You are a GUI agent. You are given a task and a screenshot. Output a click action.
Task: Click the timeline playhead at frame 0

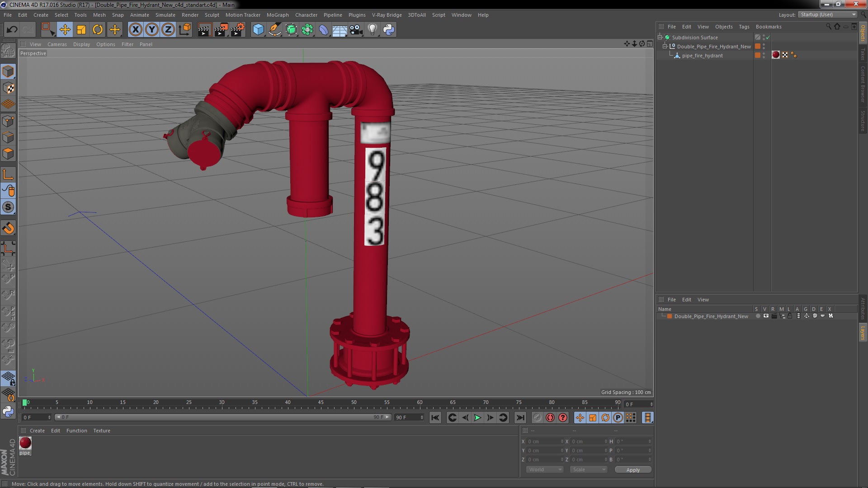[25, 402]
